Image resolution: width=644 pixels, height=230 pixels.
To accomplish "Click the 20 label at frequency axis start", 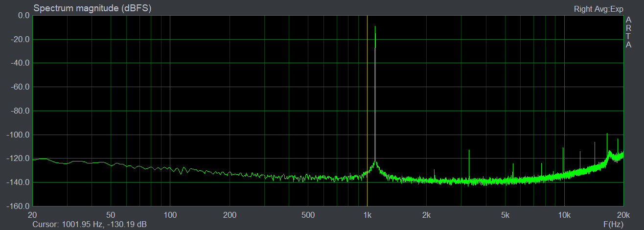I will click(x=33, y=215).
